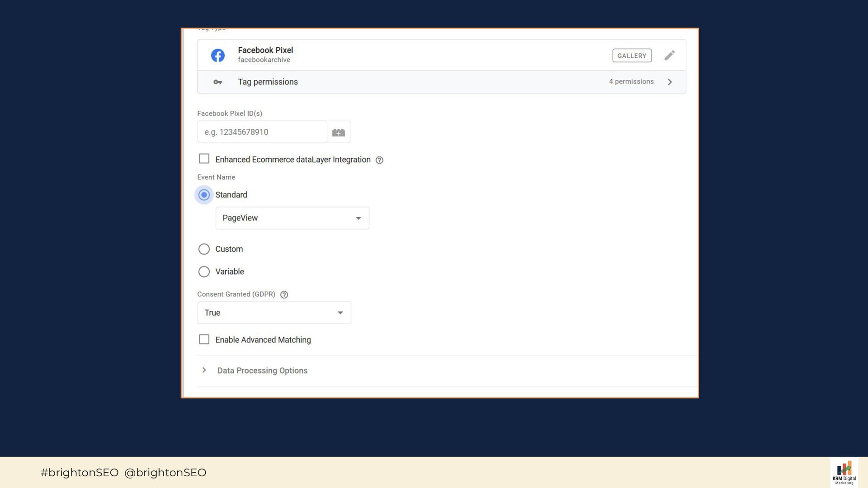
Task: Click the Facebook logo icon
Action: [x=217, y=55]
